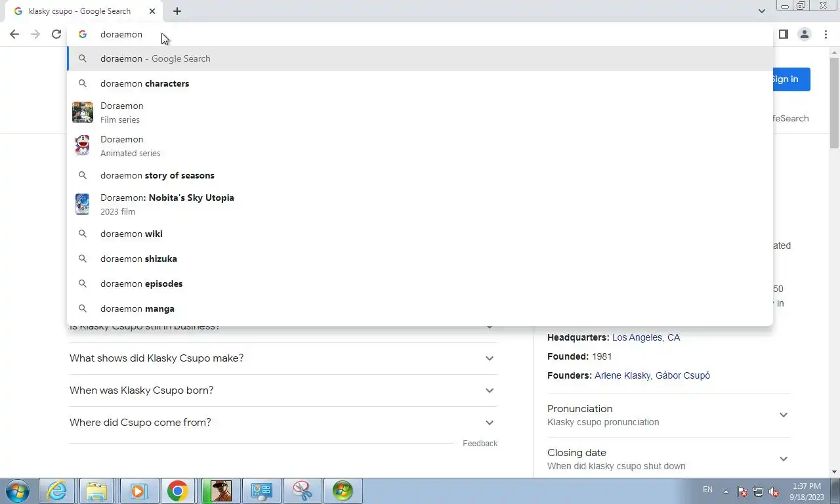Open the Snipping Tool taskbar icon
This screenshot has width=840, height=504.
pos(302,491)
